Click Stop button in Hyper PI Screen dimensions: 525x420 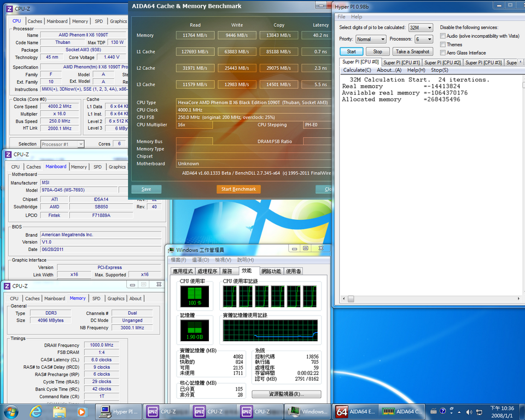pos(377,51)
